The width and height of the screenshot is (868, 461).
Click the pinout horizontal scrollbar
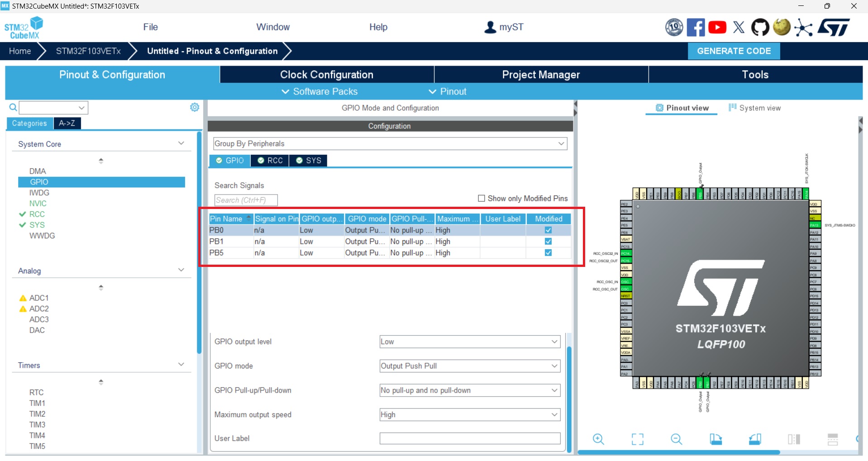coord(679,452)
